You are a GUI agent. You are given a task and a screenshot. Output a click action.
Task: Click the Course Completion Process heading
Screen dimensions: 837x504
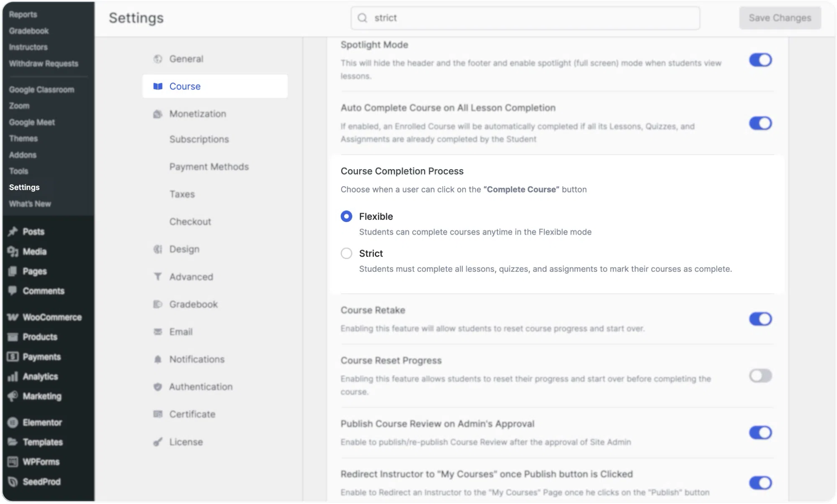pyautogui.click(x=402, y=171)
